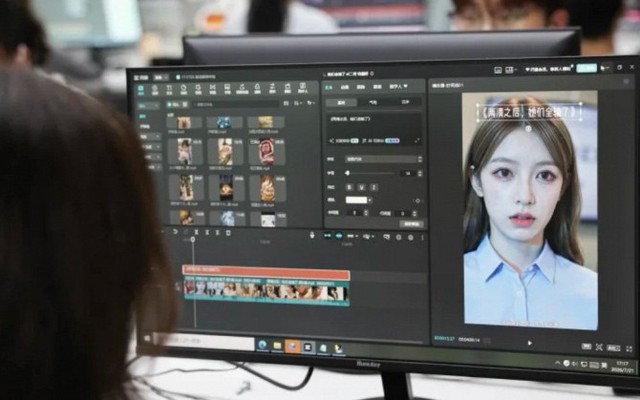Zoom out the timeline with the minus circle
The image size is (640, 400).
tap(399, 237)
